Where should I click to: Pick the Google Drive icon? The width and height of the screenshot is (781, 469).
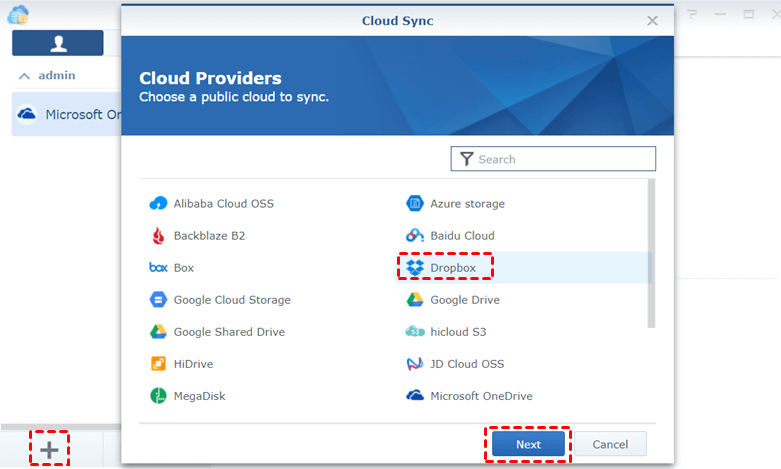pos(415,300)
